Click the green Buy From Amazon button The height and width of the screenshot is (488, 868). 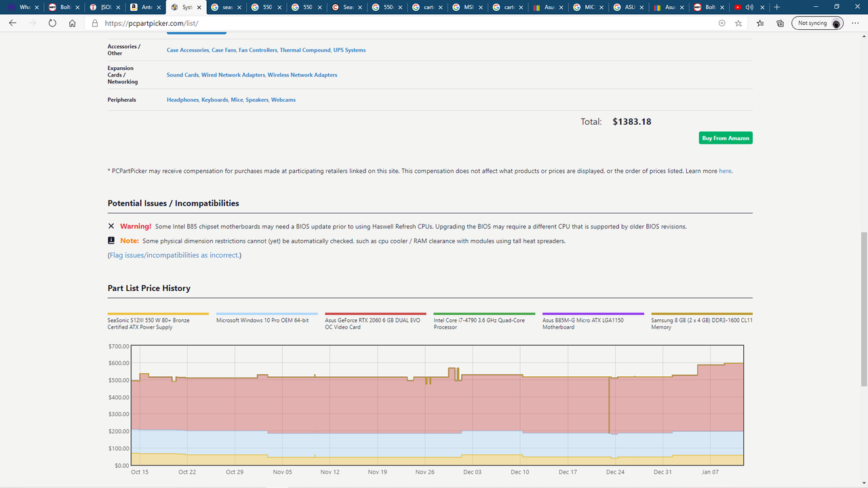pyautogui.click(x=726, y=138)
